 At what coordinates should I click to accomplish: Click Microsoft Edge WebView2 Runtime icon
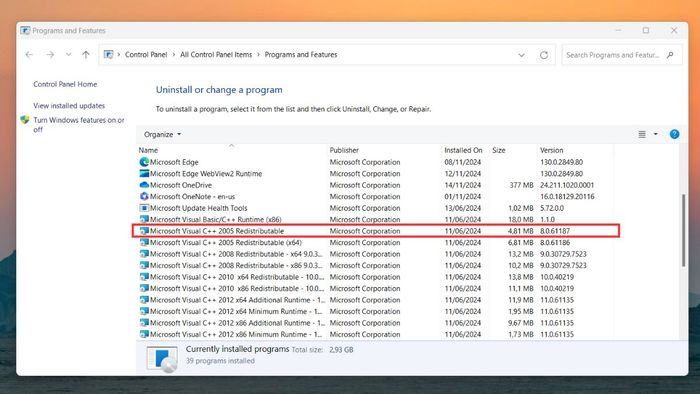click(144, 174)
